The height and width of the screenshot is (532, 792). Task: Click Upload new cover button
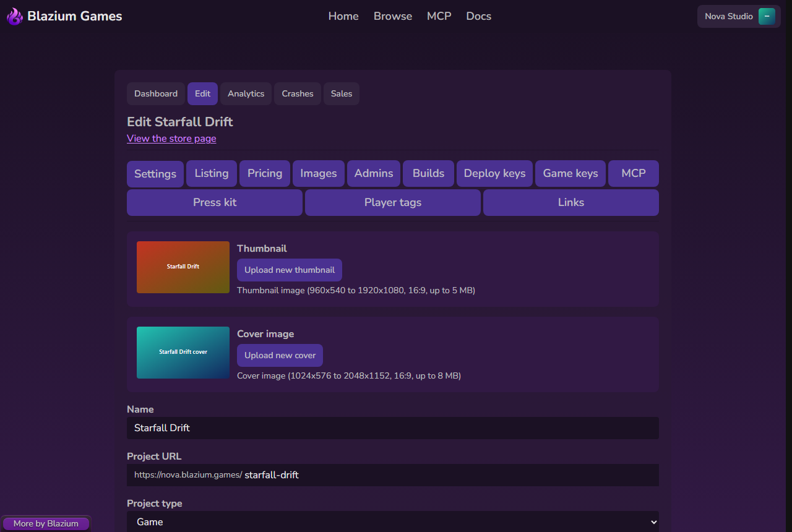coord(280,355)
